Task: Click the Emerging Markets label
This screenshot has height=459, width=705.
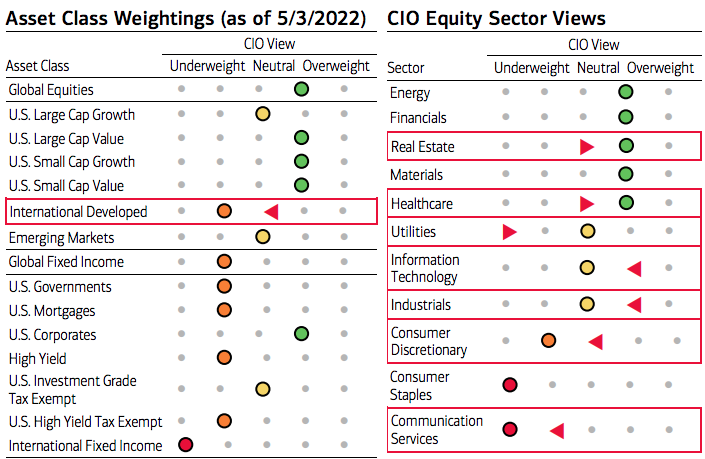Action: 62,237
